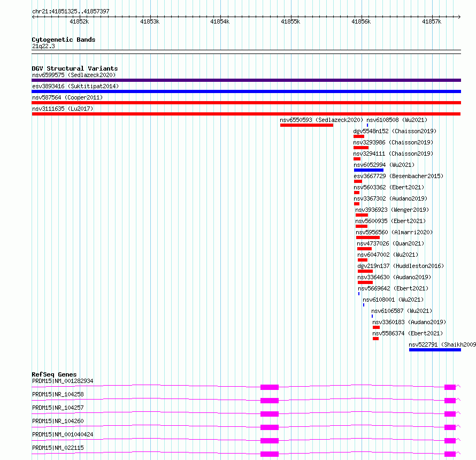Open nsv6047002 (Wu2021) label
This screenshot has width=476, height=460.
click(388, 255)
